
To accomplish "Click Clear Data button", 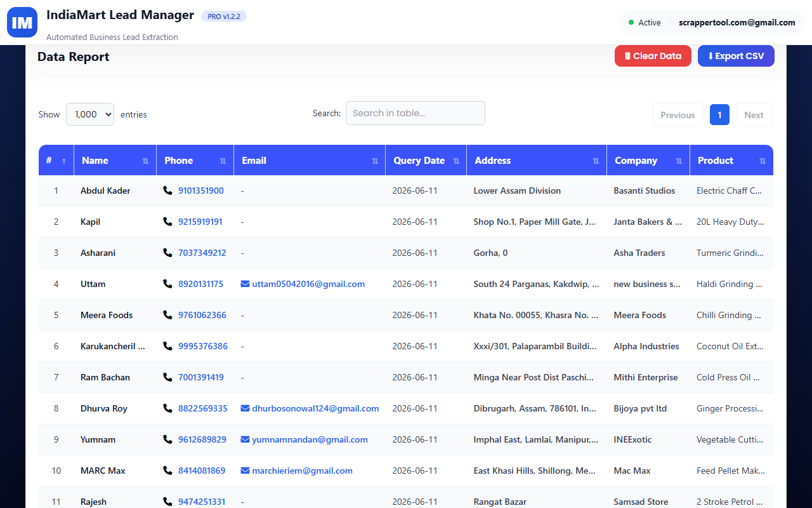I will point(653,56).
